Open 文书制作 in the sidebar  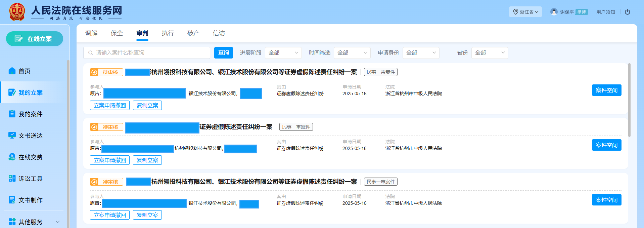click(31, 200)
